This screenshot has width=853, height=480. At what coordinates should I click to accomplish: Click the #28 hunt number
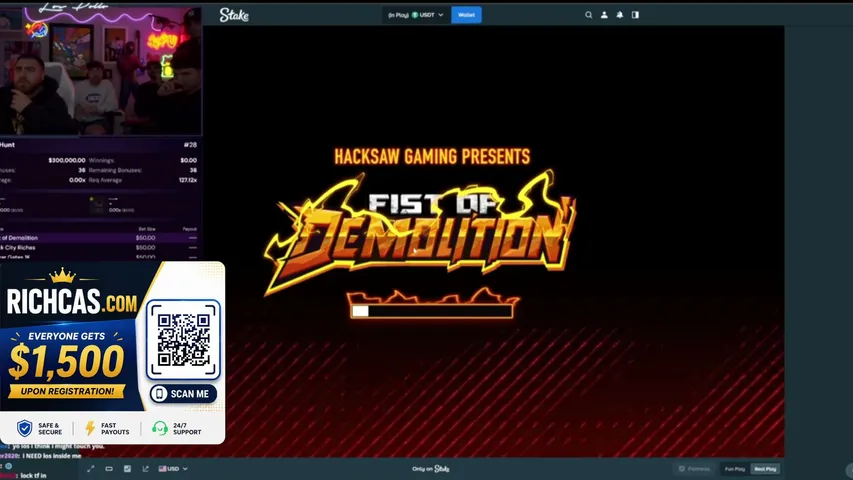tap(190, 145)
